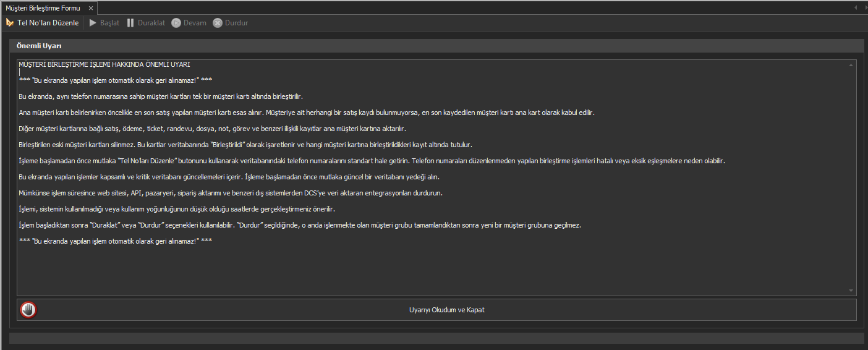
Task: Pause the process using Duraklat
Action: pyautogui.click(x=146, y=23)
